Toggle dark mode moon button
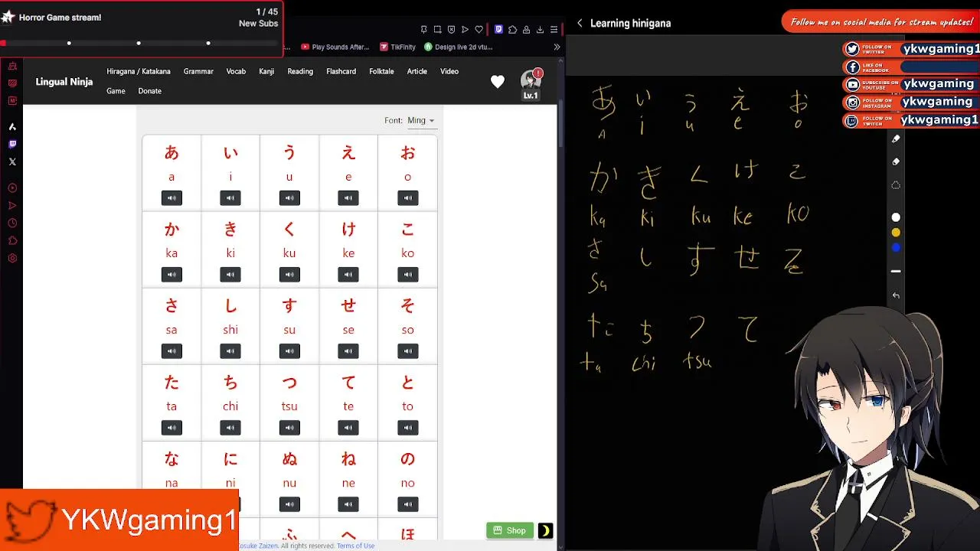Viewport: 980px width, 551px height. pyautogui.click(x=545, y=530)
